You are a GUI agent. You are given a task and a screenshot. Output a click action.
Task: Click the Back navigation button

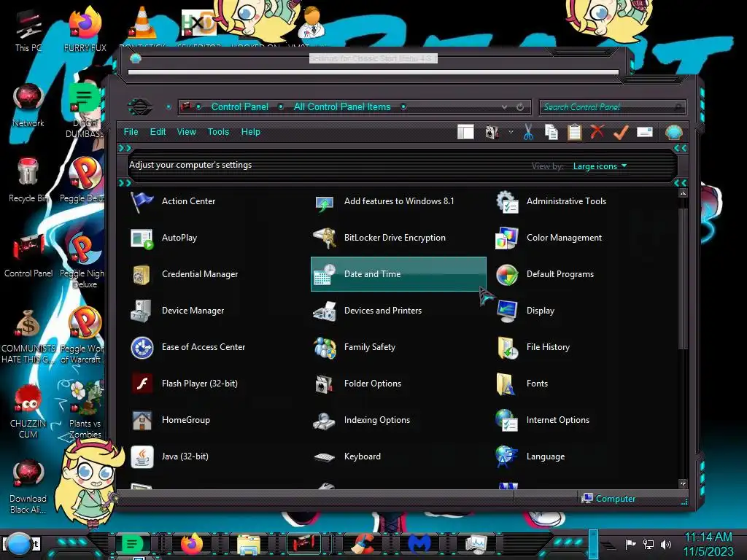tap(139, 106)
